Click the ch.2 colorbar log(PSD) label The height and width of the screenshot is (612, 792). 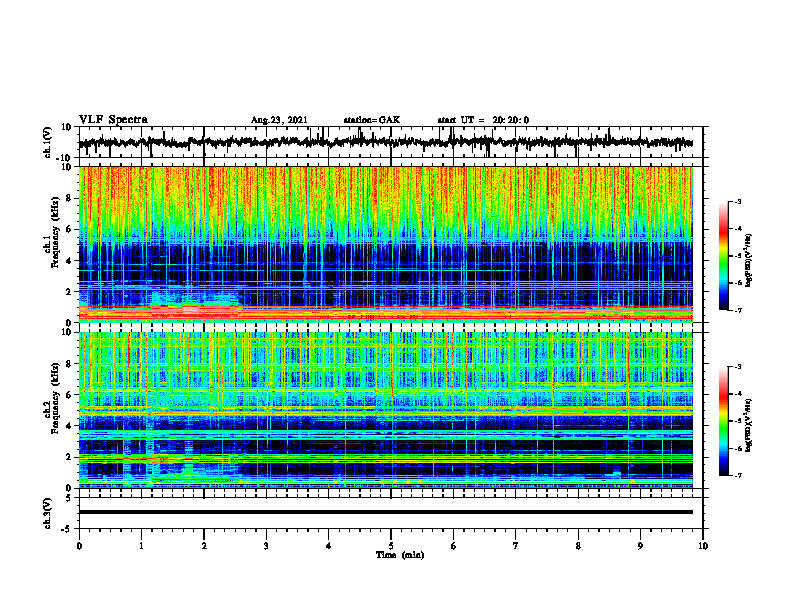[749, 425]
